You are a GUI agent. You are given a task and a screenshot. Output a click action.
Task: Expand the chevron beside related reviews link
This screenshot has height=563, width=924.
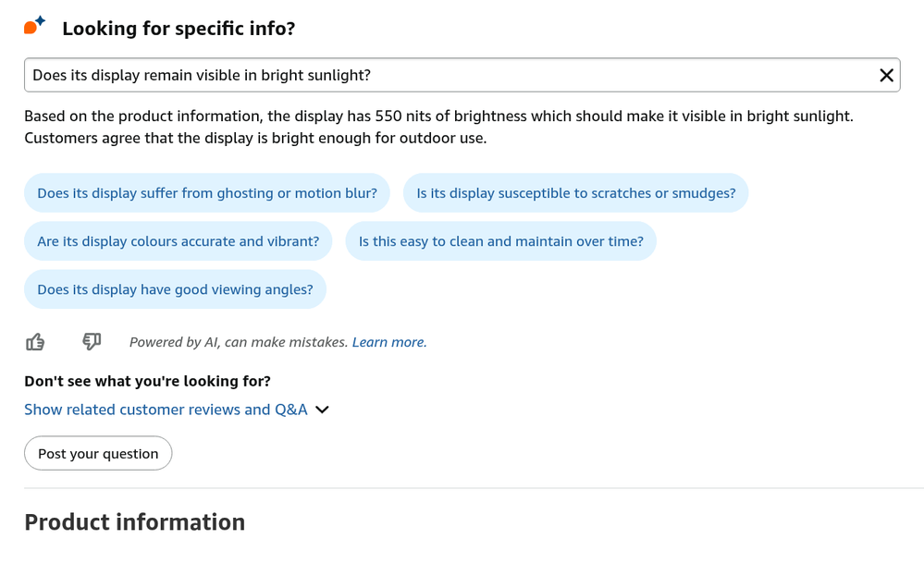322,410
